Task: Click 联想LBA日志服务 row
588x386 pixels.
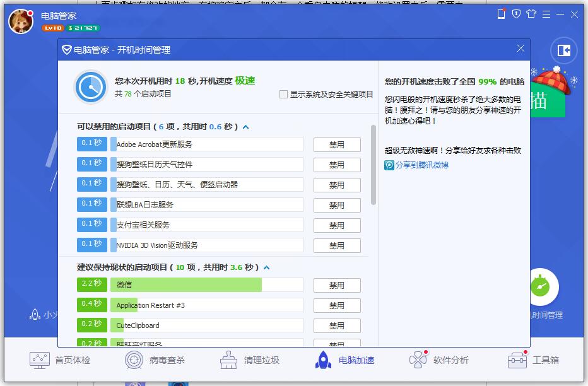Action: (207, 205)
